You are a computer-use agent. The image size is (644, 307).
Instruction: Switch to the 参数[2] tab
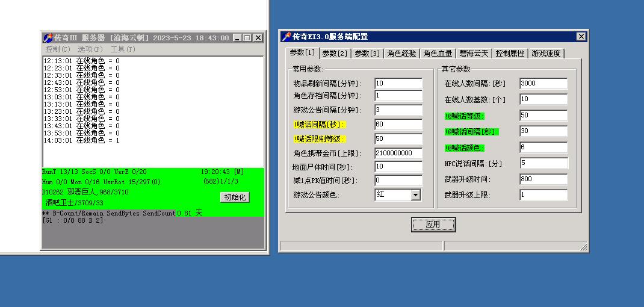pyautogui.click(x=334, y=54)
